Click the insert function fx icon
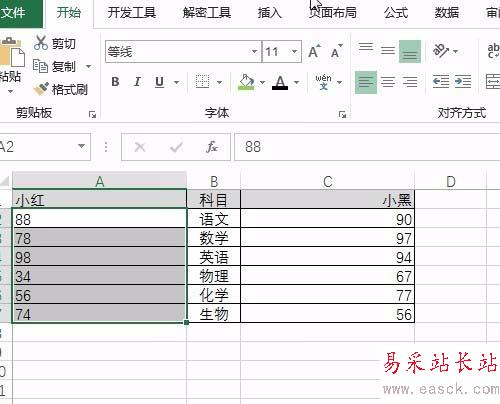 pyautogui.click(x=212, y=147)
